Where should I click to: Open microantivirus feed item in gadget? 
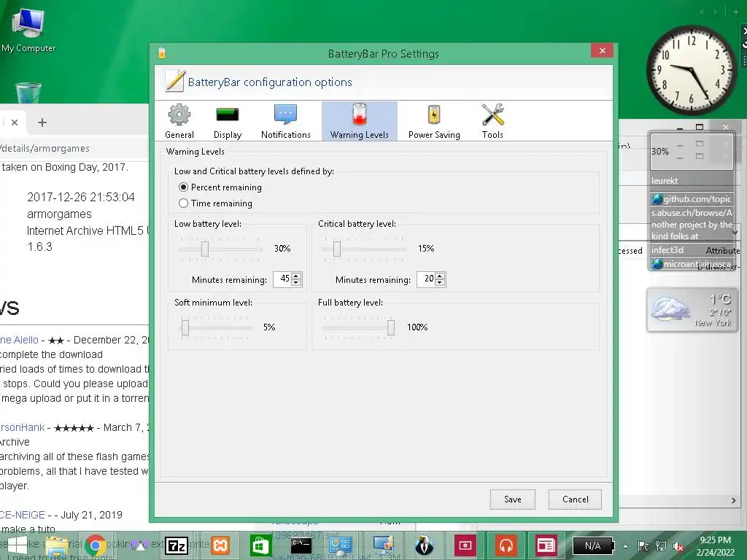[x=692, y=264]
